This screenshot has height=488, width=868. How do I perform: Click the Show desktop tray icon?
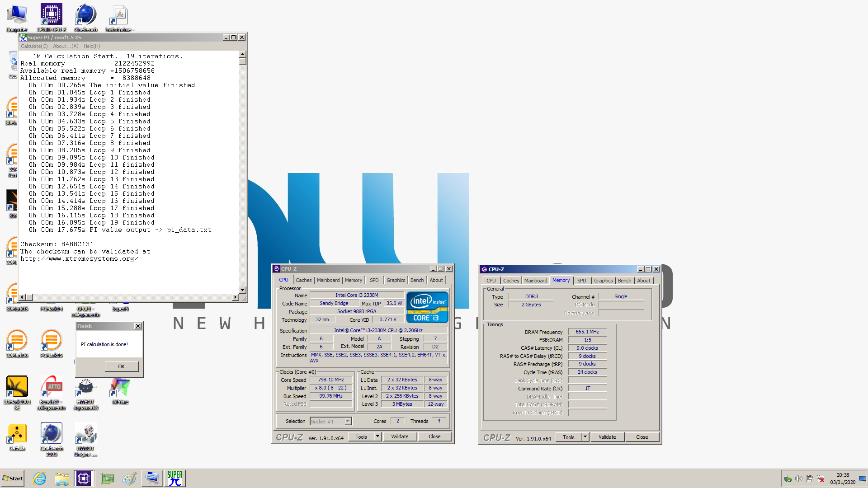[863, 479]
